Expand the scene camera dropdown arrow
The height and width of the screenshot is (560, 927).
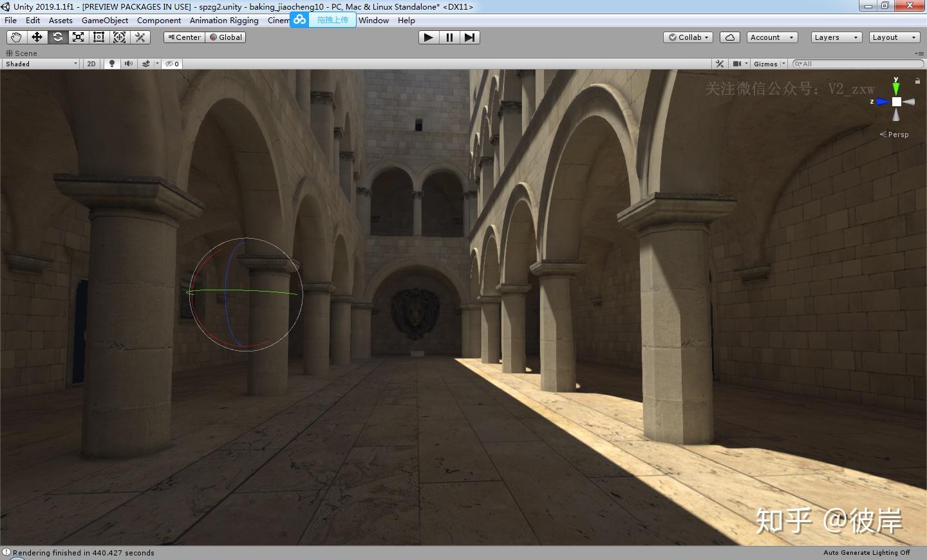pos(747,64)
